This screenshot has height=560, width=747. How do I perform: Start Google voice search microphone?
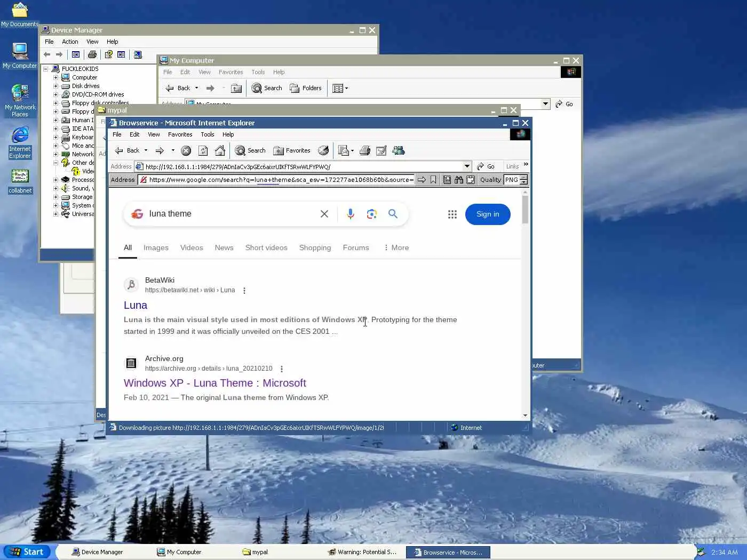351,214
